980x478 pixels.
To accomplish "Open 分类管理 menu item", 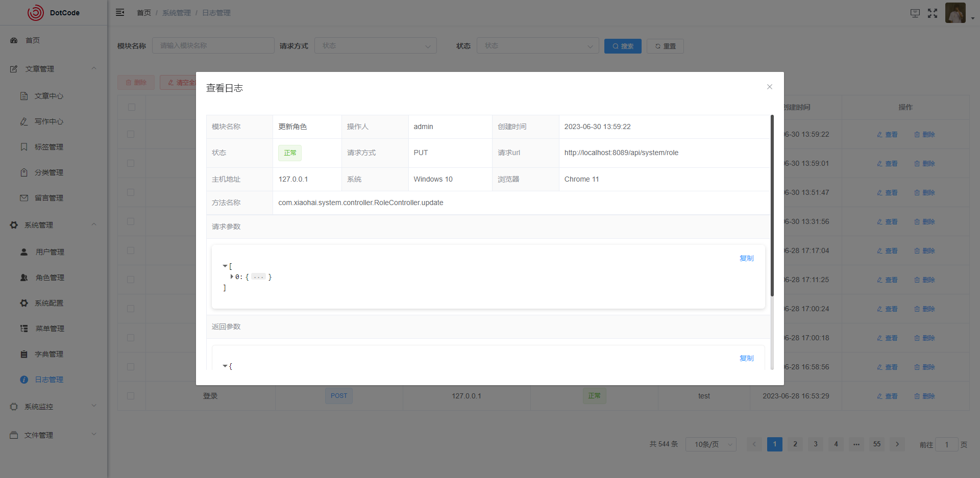I will pyautogui.click(x=54, y=172).
